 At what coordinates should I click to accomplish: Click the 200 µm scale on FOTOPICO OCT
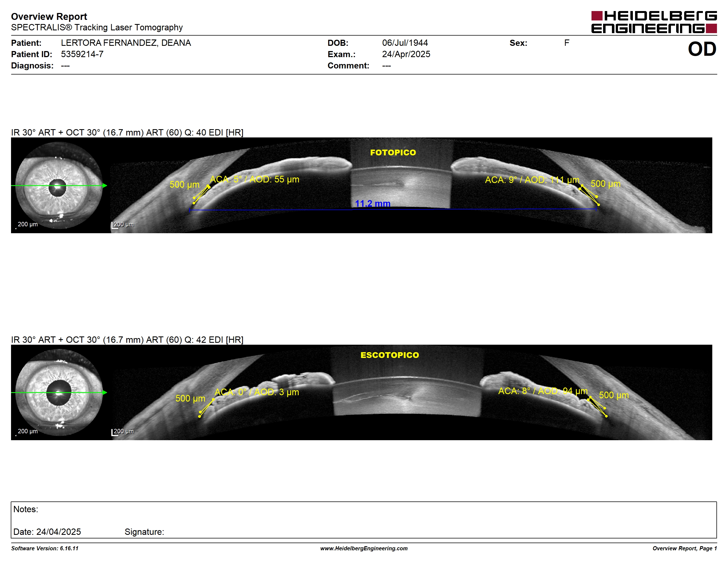(123, 225)
